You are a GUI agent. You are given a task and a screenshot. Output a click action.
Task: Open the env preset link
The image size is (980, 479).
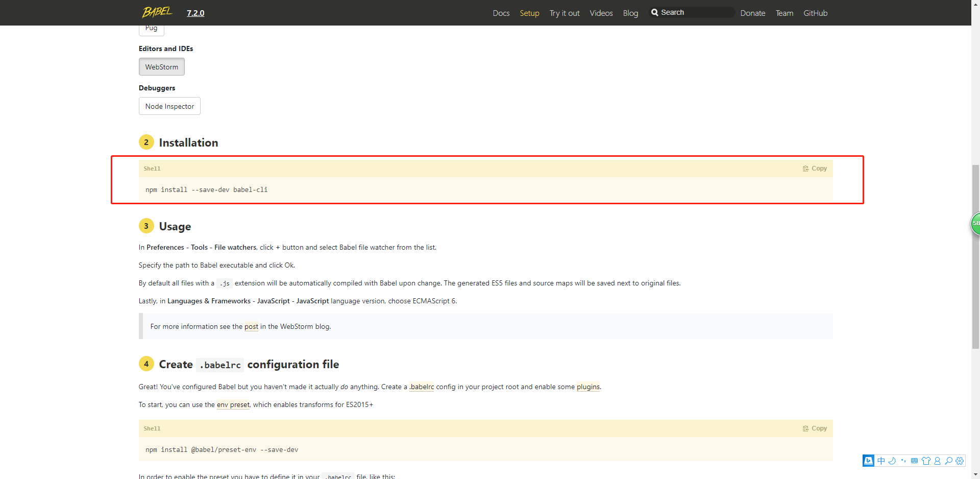pos(233,405)
